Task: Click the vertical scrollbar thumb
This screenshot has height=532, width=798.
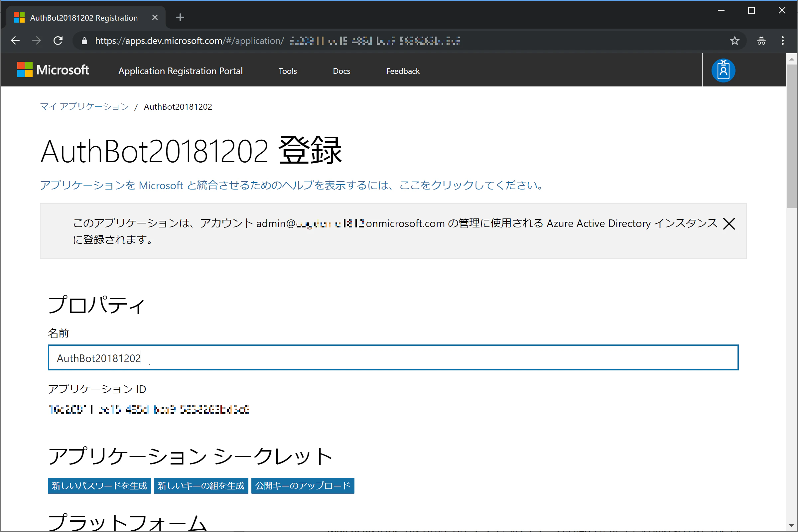Action: click(x=792, y=136)
